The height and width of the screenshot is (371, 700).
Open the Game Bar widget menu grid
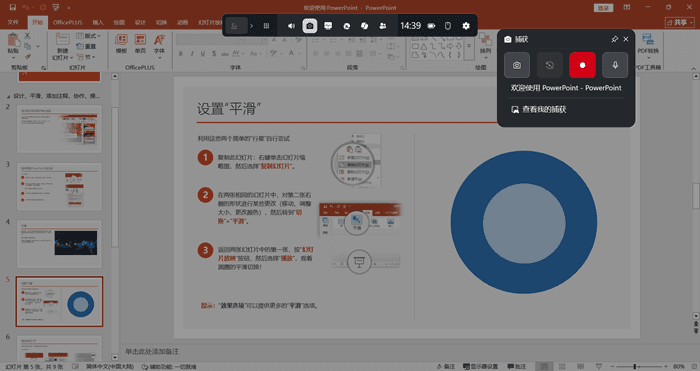(x=266, y=26)
